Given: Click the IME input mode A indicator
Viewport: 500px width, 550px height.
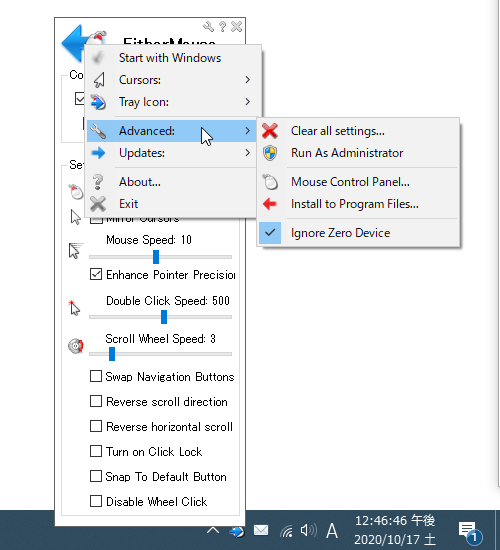Looking at the screenshot, I should point(332,531).
